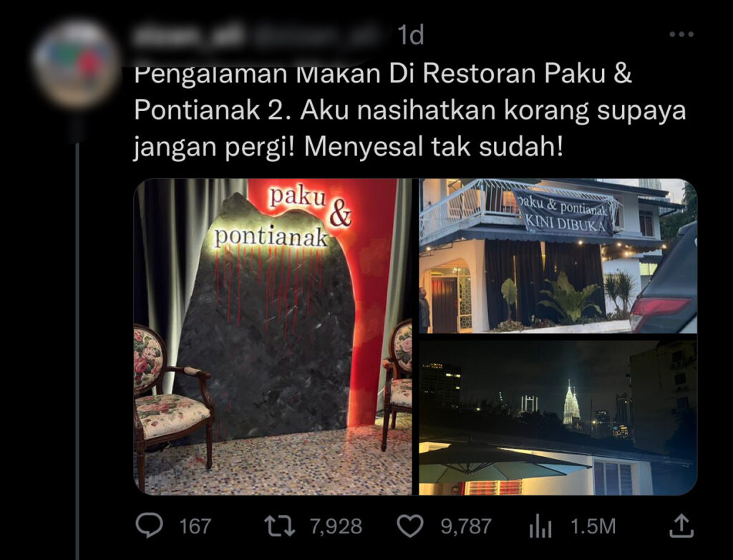Click the 7,928 retweets count
This screenshot has height=560, width=733.
pos(336,526)
